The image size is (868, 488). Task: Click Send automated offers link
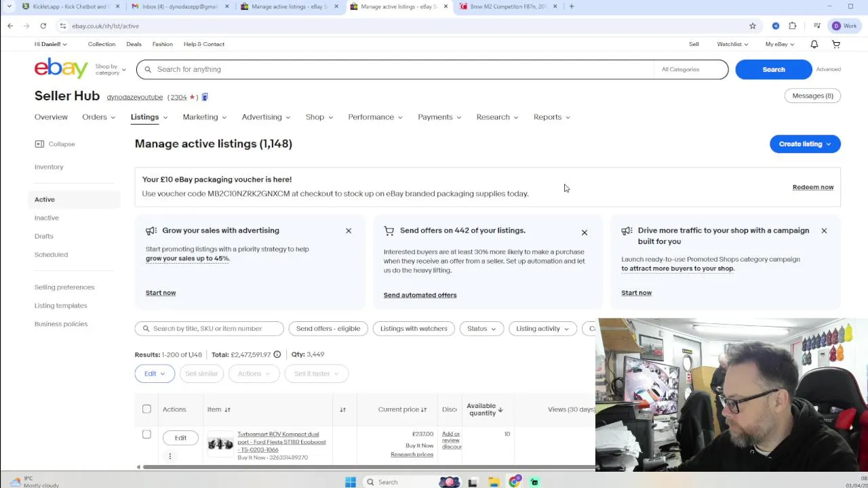click(420, 295)
